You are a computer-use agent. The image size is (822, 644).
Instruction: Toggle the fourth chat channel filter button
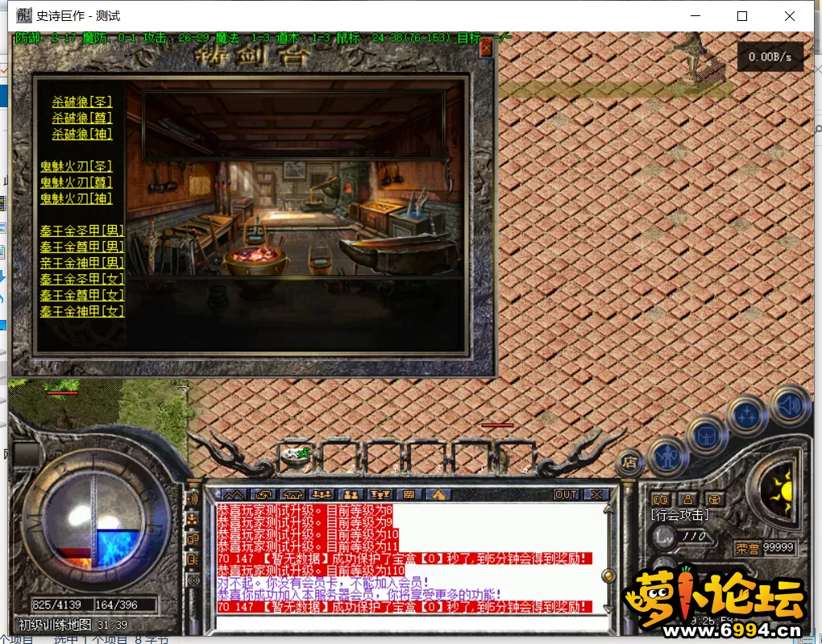(x=193, y=559)
